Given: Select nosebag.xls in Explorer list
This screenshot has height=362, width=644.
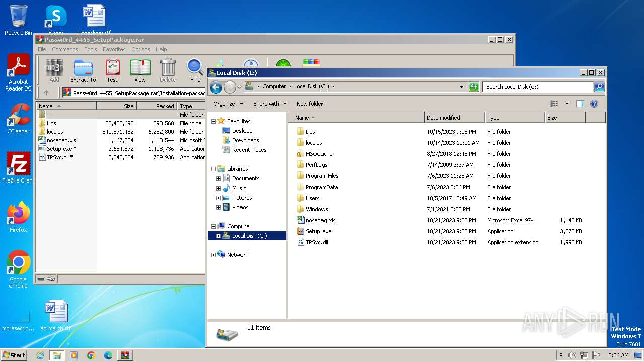Looking at the screenshot, I should pos(320,220).
